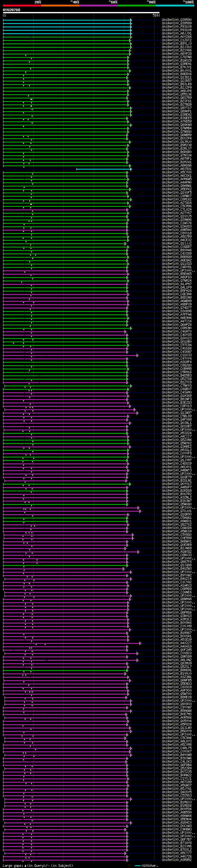Screen dimensions: 197x868
Task: Select the UniRef100_Q8YT17 label
Action: 177,108
